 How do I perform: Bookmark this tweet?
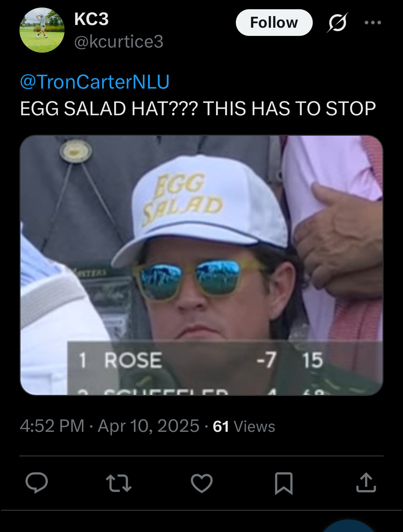click(284, 483)
